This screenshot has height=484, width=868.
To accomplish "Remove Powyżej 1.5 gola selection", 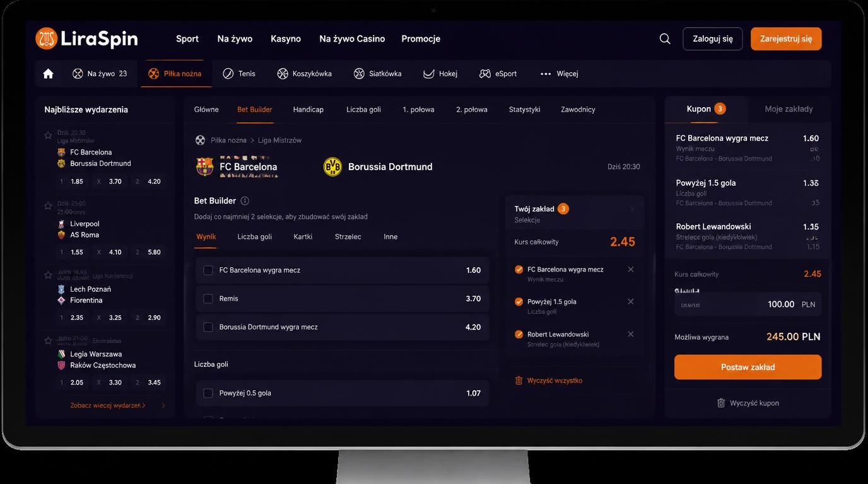I will click(x=631, y=301).
